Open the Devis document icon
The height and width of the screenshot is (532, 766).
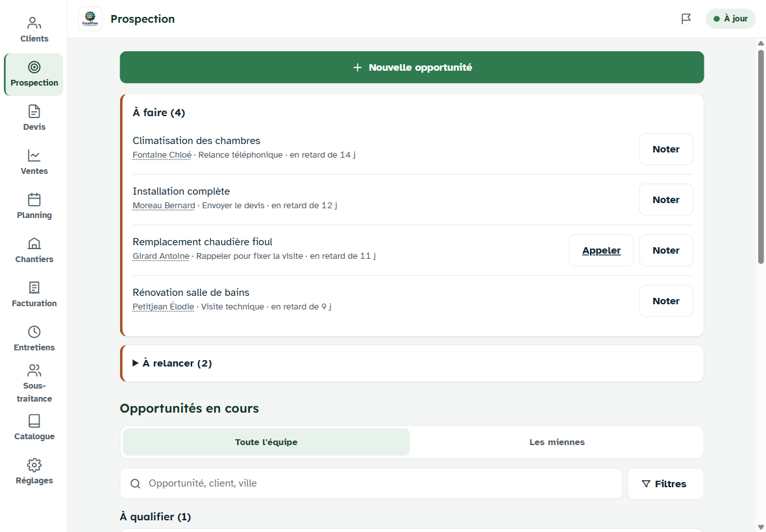(x=34, y=112)
